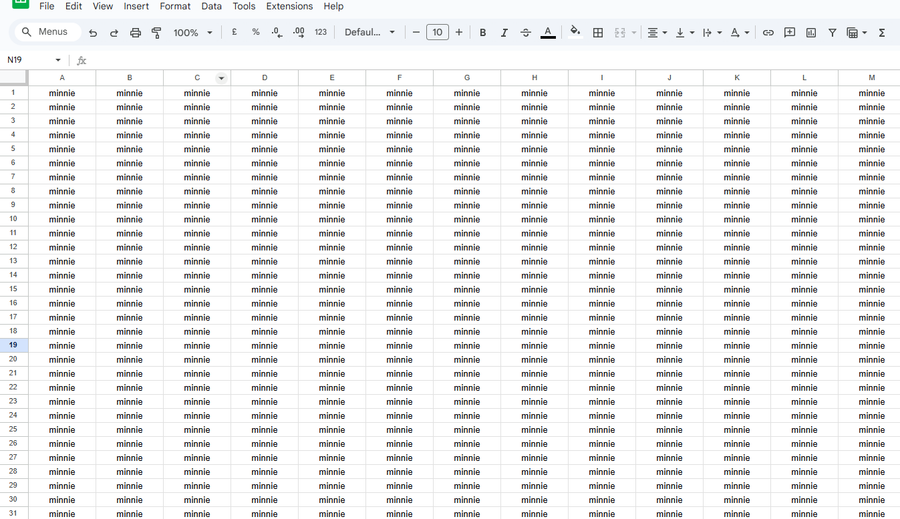Screen dimensions: 900x519
Task: Open the Functions sigma menu
Action: 882,33
